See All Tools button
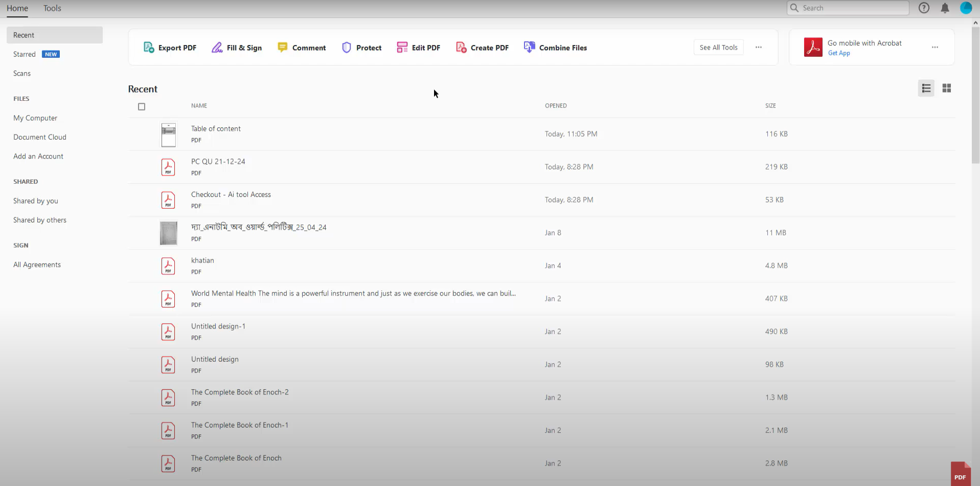The image size is (980, 486). pos(718,47)
